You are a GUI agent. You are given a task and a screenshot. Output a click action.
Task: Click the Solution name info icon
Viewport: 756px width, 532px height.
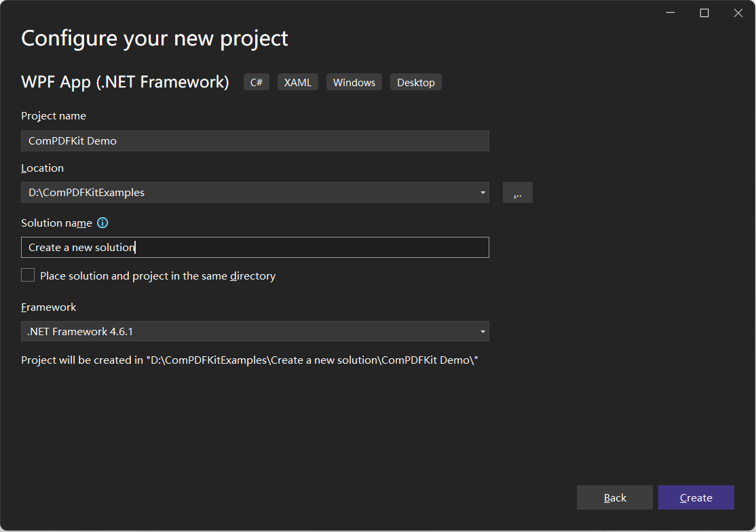tap(102, 223)
